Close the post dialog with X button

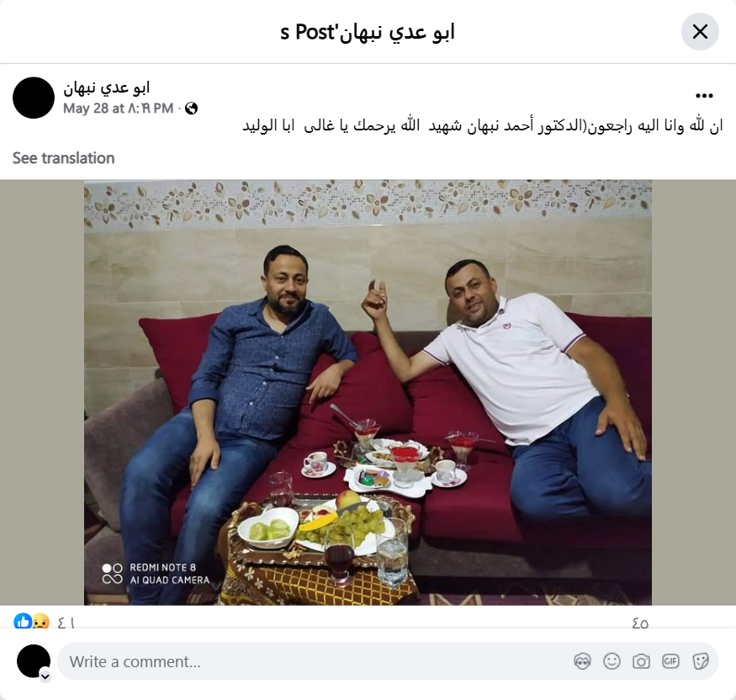[700, 32]
